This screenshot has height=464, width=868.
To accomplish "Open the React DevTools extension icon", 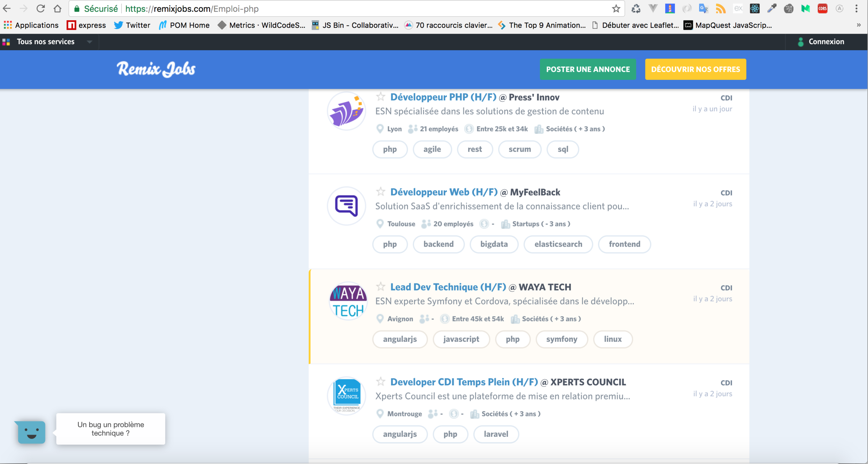I will (x=754, y=9).
